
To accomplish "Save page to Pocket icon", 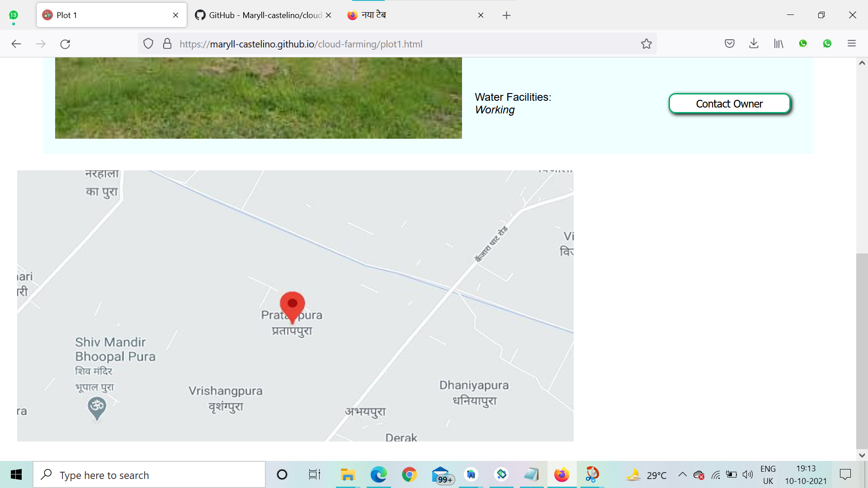I will 729,44.
